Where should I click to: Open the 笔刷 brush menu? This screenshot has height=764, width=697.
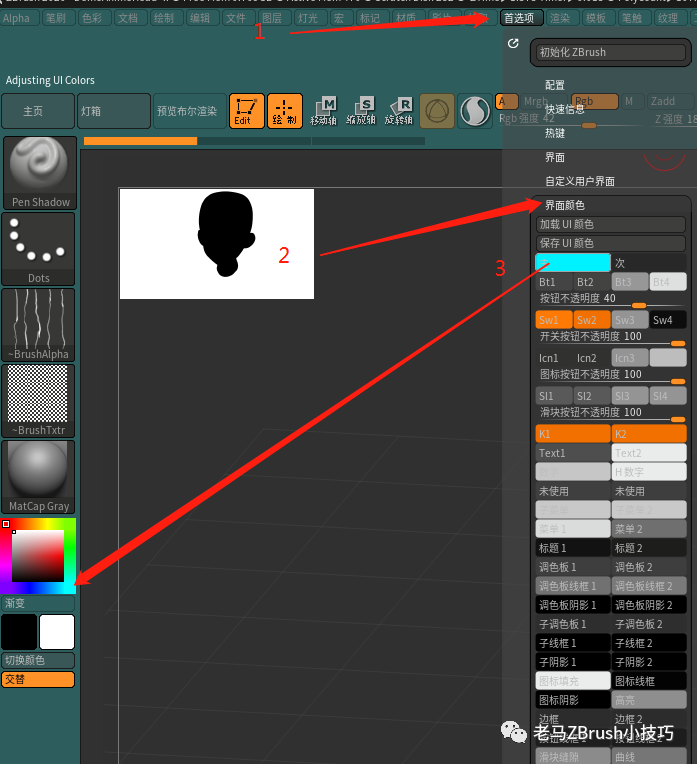[57, 18]
